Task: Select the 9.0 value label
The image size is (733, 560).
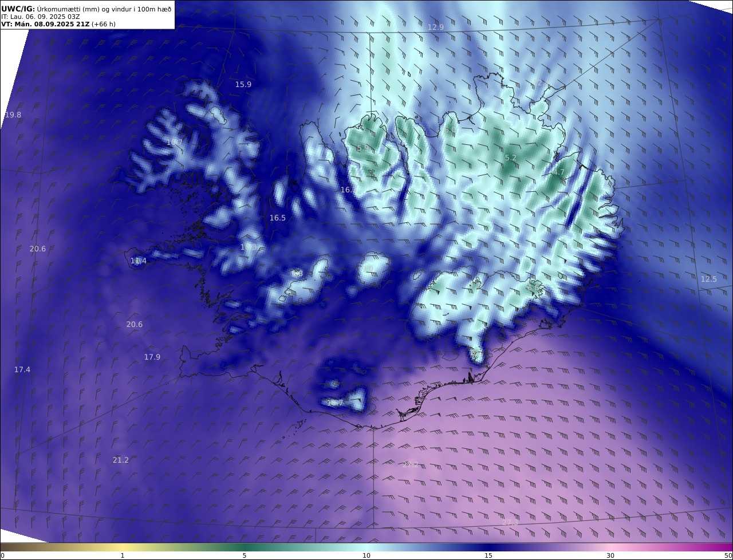Action: (x=368, y=269)
